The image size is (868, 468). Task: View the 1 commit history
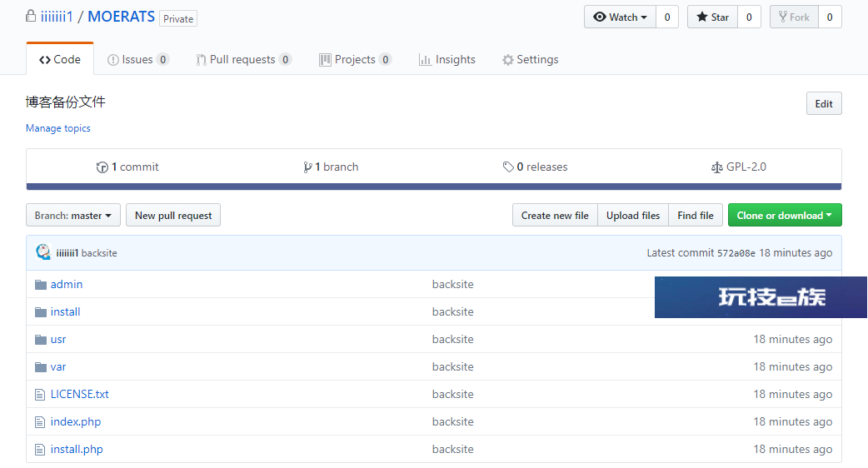pos(127,167)
